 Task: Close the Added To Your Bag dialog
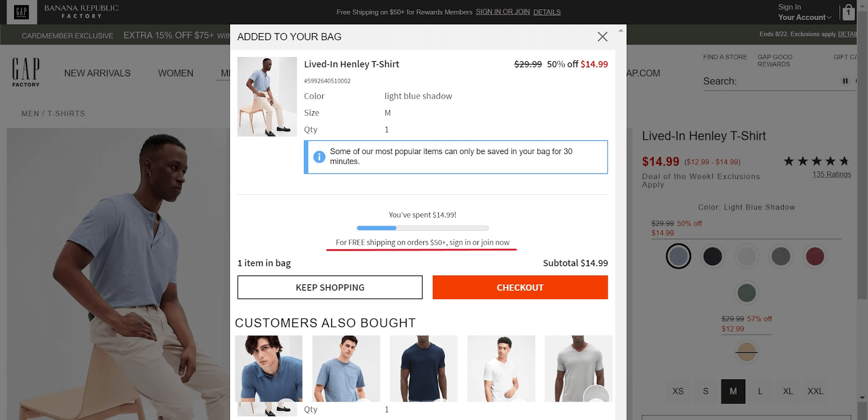pyautogui.click(x=602, y=36)
